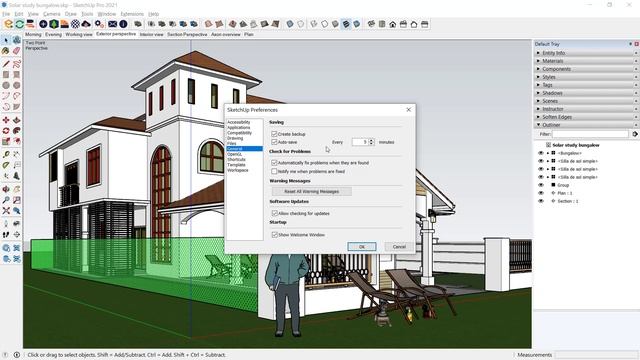Image resolution: width=640 pixels, height=360 pixels.
Task: Click the Zoom Extents tool
Action: [x=6, y=211]
